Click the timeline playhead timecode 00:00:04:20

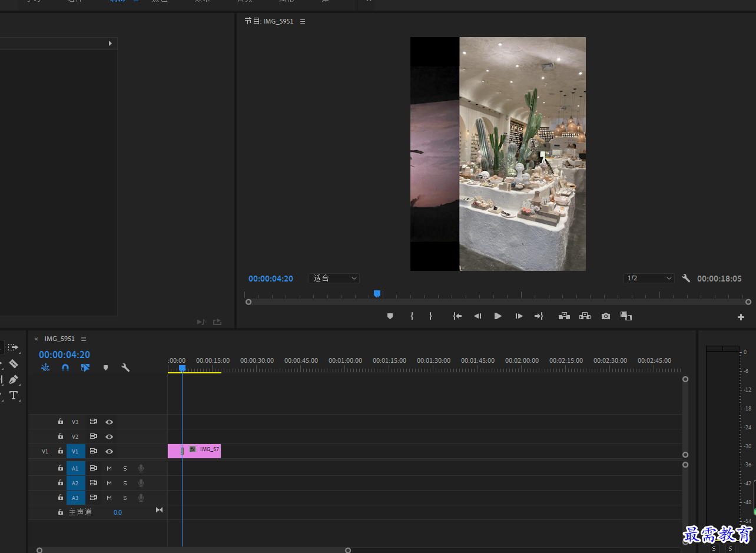[64, 355]
